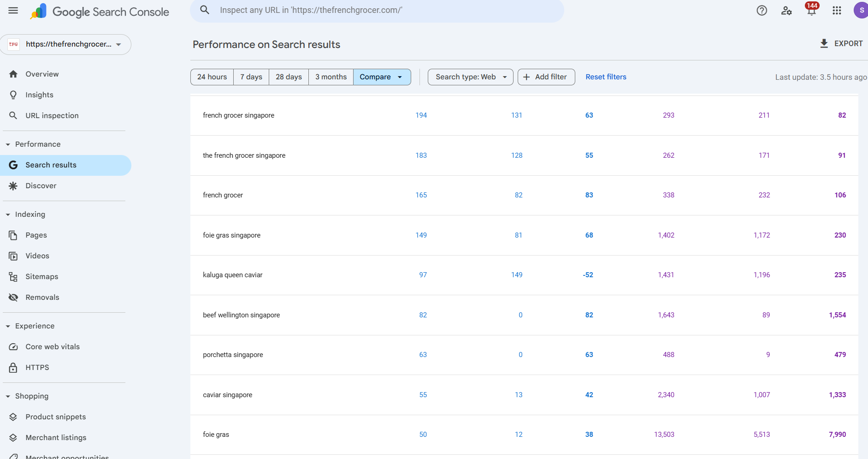Go to Core web vitals report
This screenshot has height=459, width=868.
[x=52, y=347]
